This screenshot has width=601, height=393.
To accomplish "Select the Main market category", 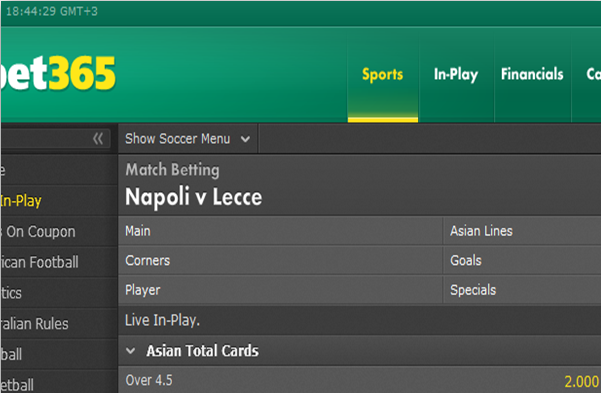I will click(x=280, y=231).
